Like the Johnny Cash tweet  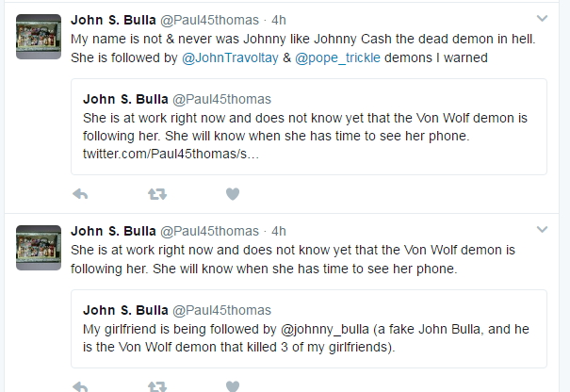(233, 194)
